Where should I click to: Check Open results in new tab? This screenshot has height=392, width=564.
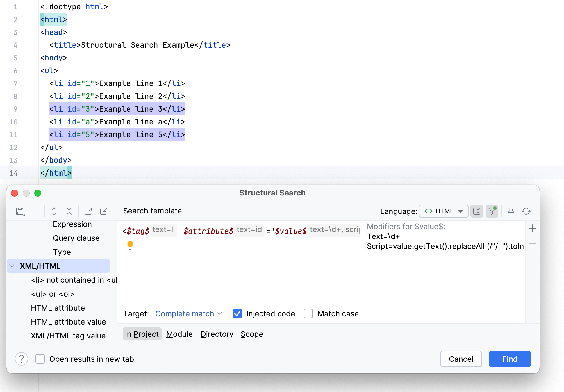click(40, 359)
